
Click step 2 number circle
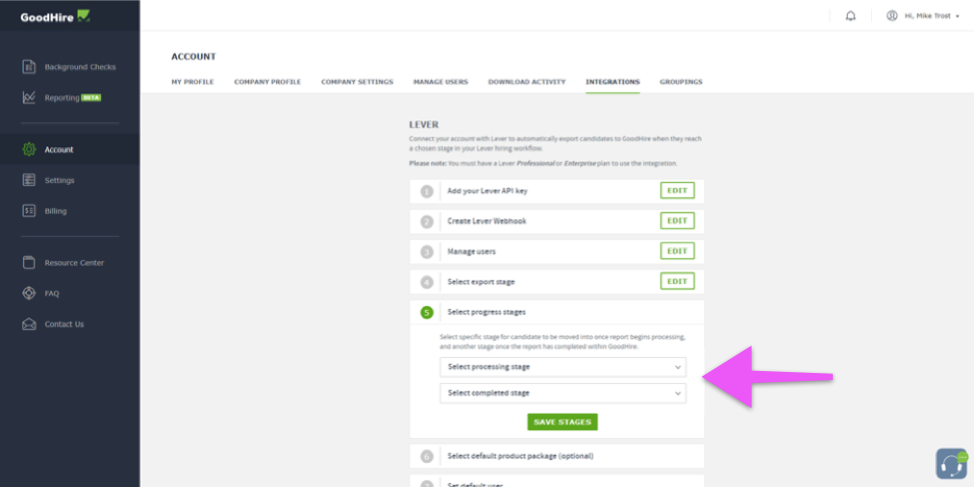(x=427, y=222)
